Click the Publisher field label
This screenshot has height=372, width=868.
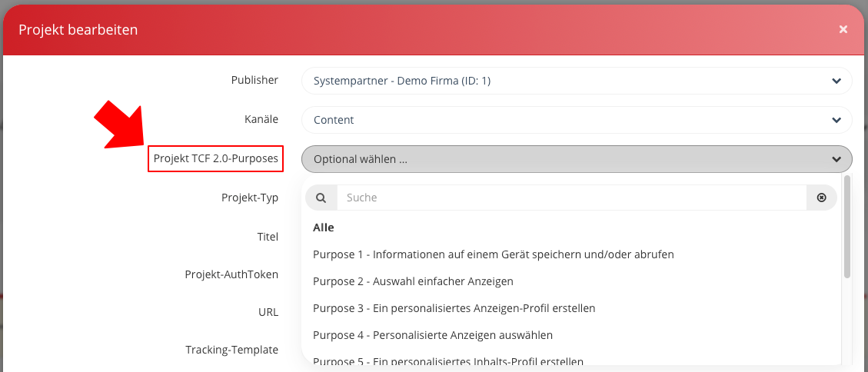[x=254, y=80]
